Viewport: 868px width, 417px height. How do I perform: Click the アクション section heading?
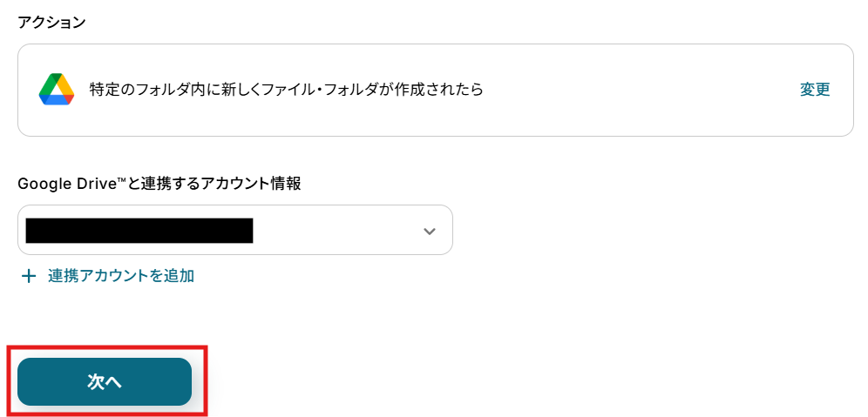point(51,23)
